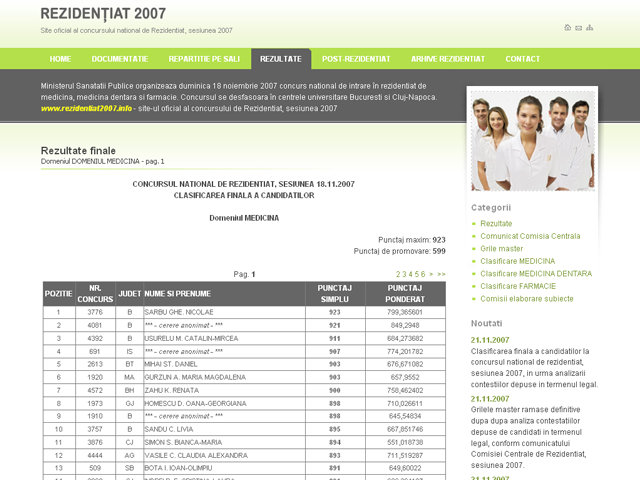Jump to last results page double arrow
The image size is (640, 480).
[x=442, y=273]
